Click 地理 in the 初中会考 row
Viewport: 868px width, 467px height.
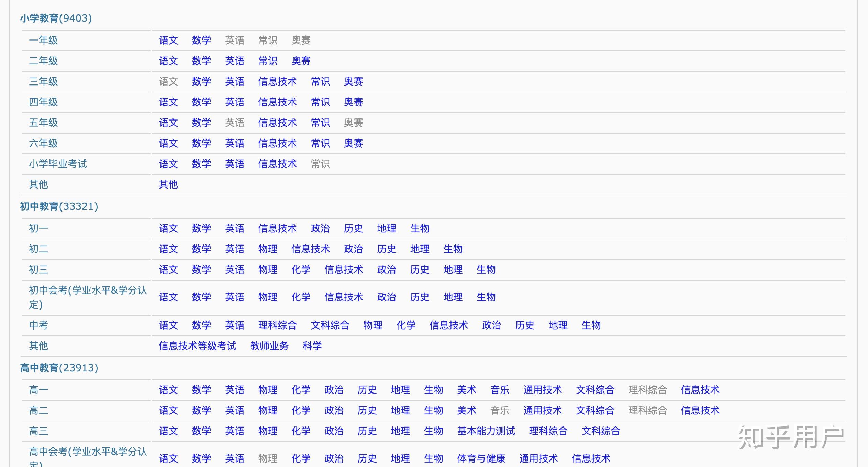(x=453, y=297)
